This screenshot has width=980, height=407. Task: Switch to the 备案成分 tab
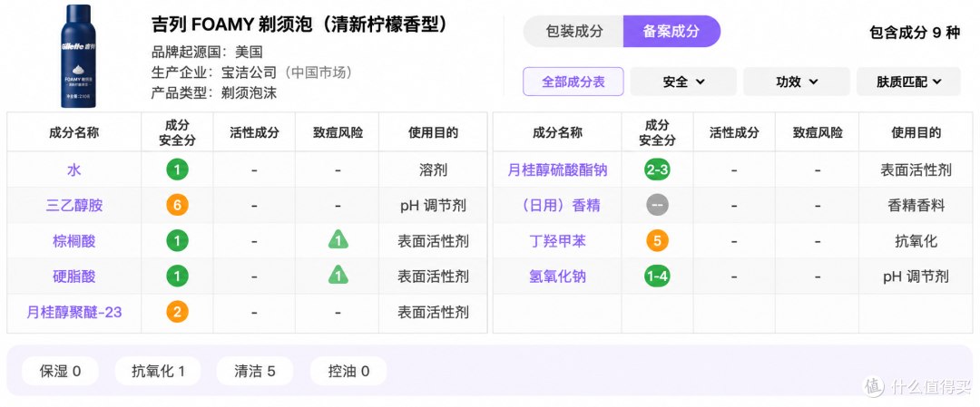(x=671, y=32)
